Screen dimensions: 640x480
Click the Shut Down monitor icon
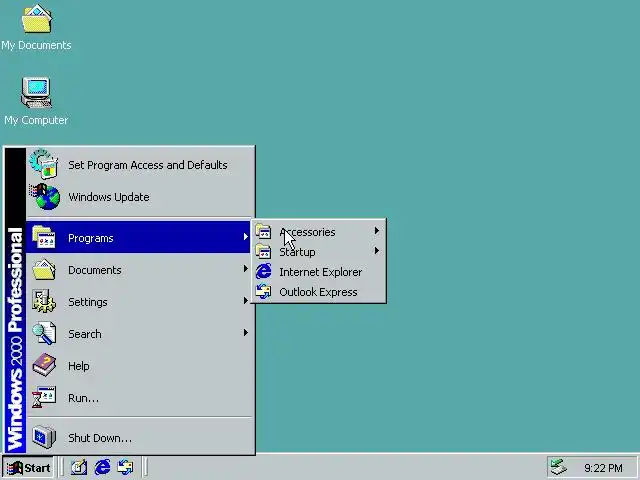point(44,437)
